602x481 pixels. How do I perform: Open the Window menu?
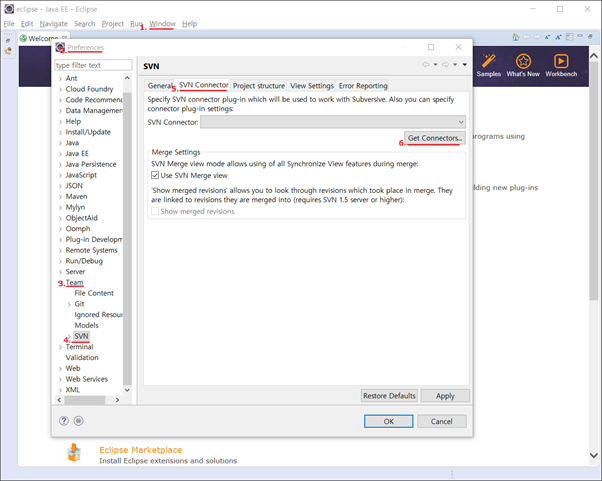click(x=162, y=24)
